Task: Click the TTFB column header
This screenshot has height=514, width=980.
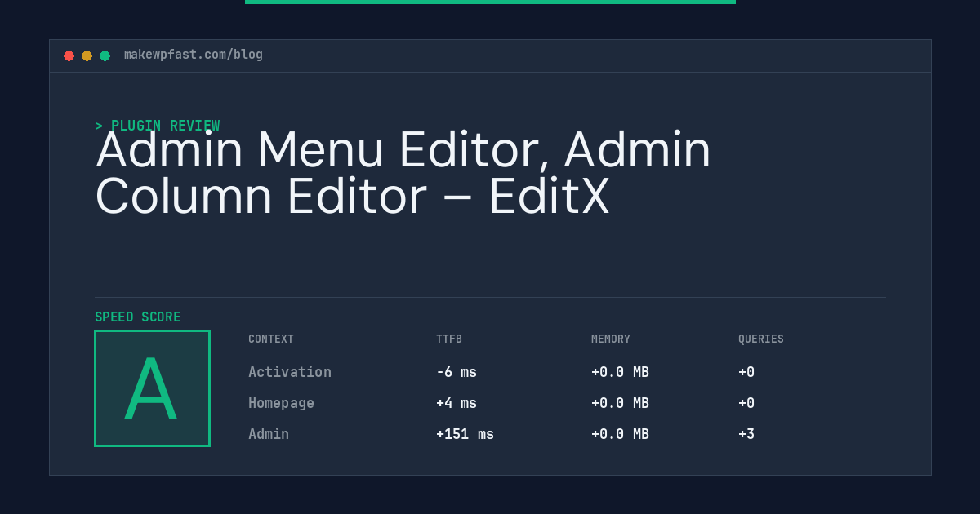Action: point(449,339)
